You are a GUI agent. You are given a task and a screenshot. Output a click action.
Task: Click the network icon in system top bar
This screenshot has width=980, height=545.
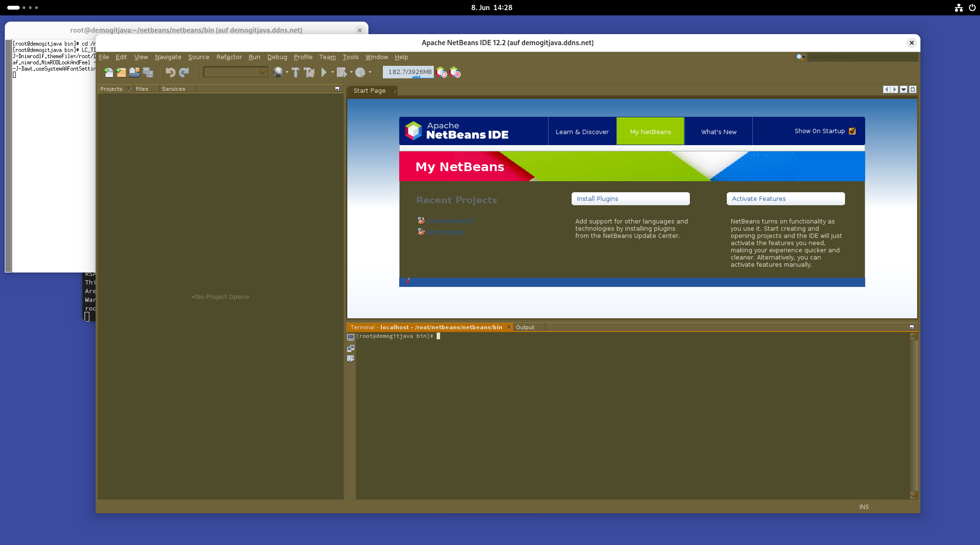959,8
